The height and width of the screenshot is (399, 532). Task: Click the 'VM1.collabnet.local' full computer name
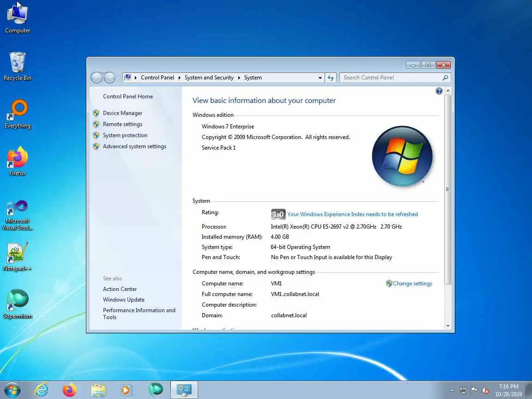tap(295, 294)
